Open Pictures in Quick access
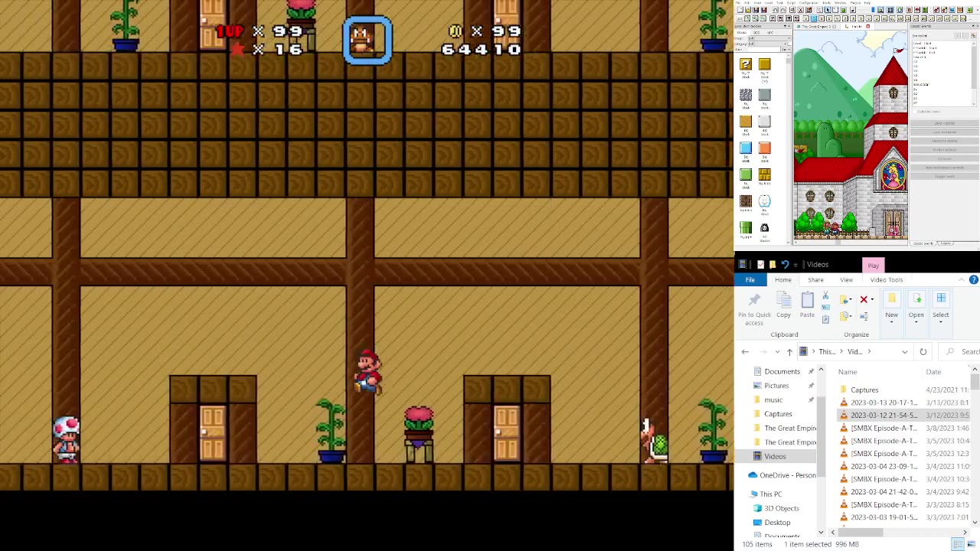 776,386
